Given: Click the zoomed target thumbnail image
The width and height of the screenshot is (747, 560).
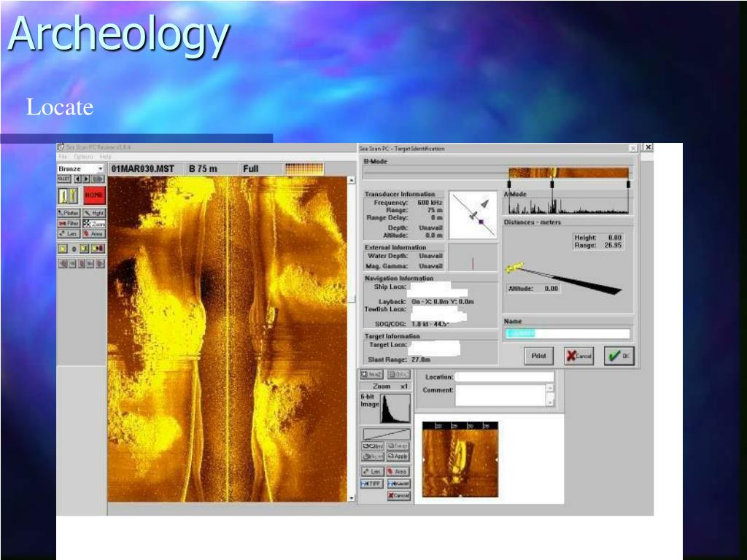Looking at the screenshot, I should 460,459.
